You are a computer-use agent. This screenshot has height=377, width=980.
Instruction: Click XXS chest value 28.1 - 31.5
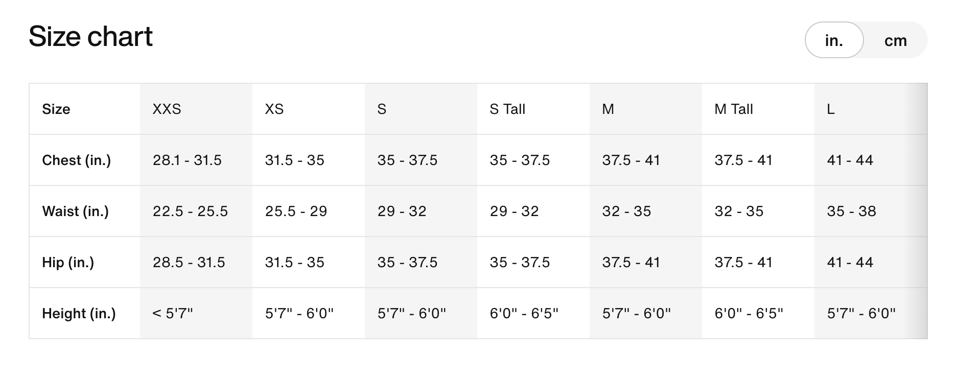coord(187,160)
